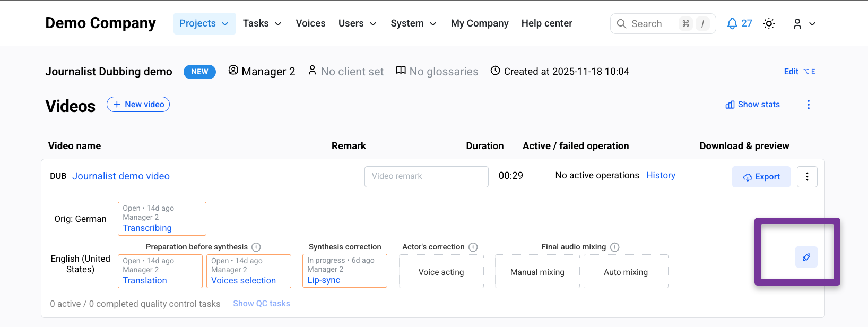Click the Export button
This screenshot has width=868, height=327.
click(761, 177)
